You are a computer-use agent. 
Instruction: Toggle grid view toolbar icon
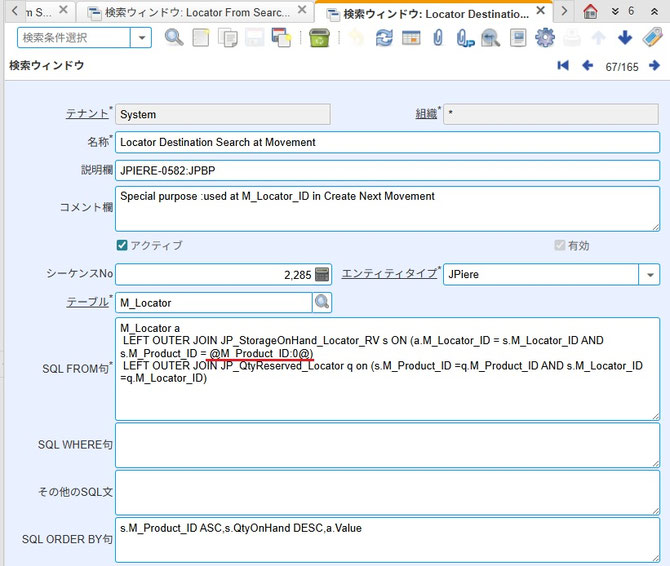pos(411,38)
